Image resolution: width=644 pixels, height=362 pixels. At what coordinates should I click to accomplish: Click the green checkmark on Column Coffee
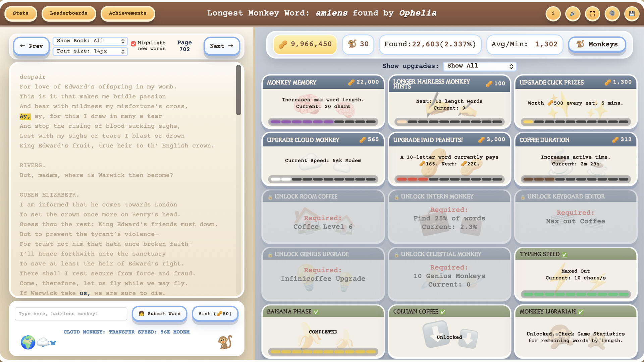tap(443, 312)
